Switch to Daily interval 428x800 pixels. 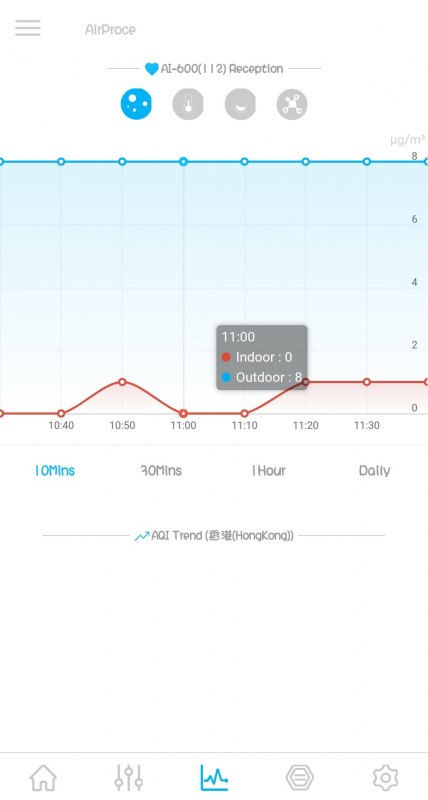[x=374, y=470]
